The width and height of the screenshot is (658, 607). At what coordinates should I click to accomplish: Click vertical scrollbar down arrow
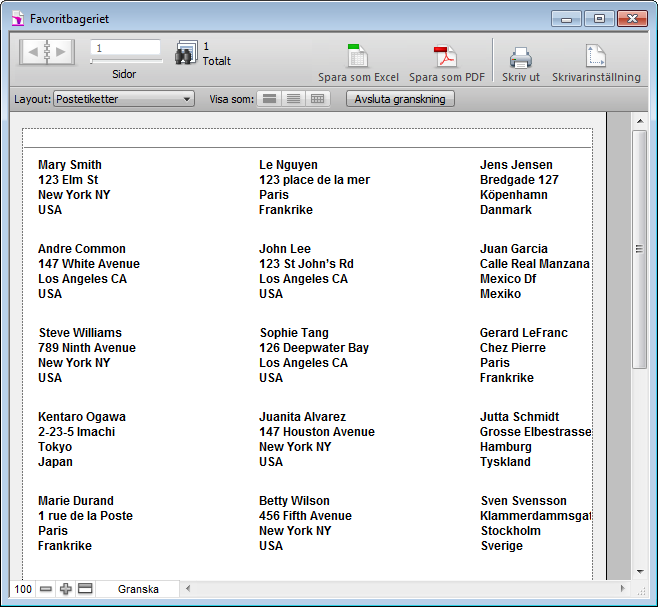(x=640, y=572)
